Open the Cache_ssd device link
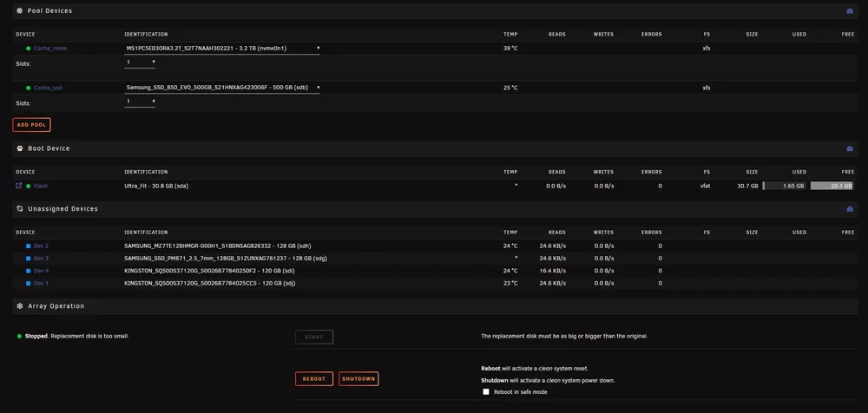Viewport: 868px width, 413px height. pos(49,88)
